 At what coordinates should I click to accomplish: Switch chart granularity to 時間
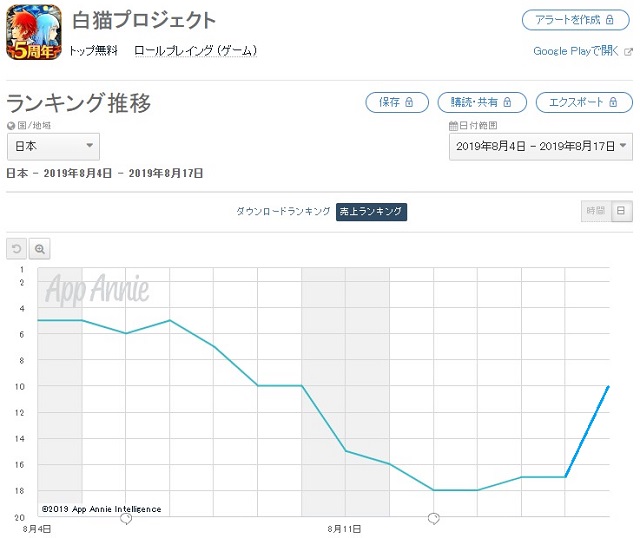click(596, 211)
